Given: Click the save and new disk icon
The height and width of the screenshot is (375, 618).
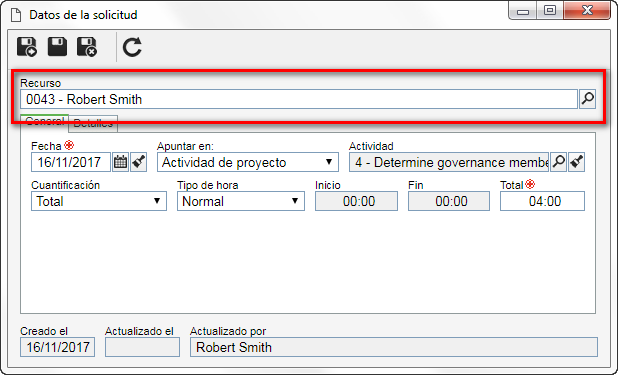Looking at the screenshot, I should 27,47.
